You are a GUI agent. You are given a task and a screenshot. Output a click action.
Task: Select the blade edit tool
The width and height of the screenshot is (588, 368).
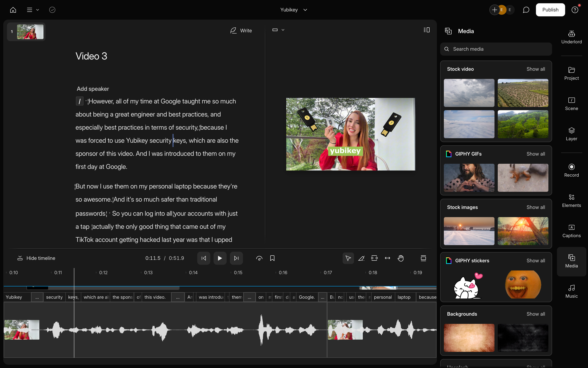(x=361, y=258)
